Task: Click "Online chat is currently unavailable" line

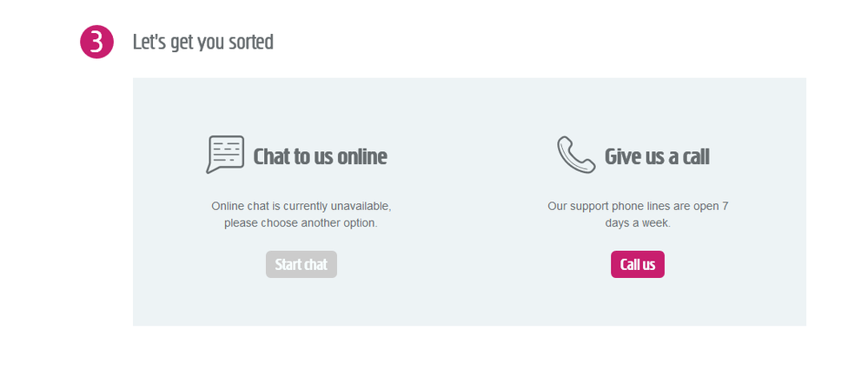Action: pos(301,207)
